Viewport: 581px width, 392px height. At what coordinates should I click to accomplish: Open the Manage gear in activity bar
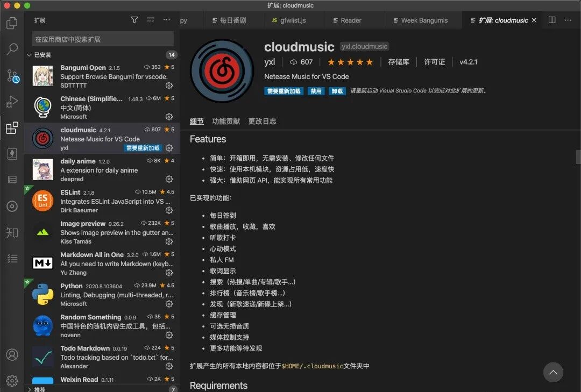[x=12, y=381]
